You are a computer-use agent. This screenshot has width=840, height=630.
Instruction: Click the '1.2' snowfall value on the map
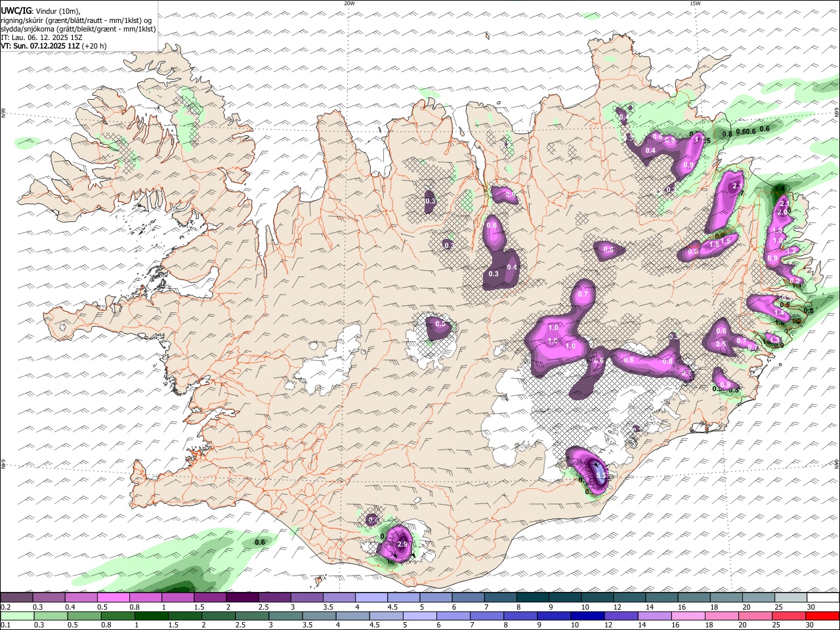tap(791, 251)
